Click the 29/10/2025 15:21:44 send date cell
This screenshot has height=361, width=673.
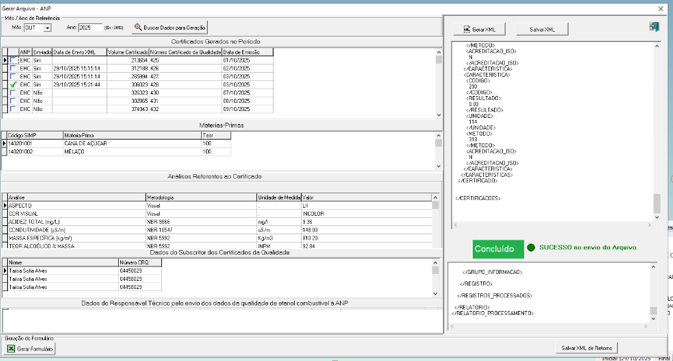[x=79, y=85]
